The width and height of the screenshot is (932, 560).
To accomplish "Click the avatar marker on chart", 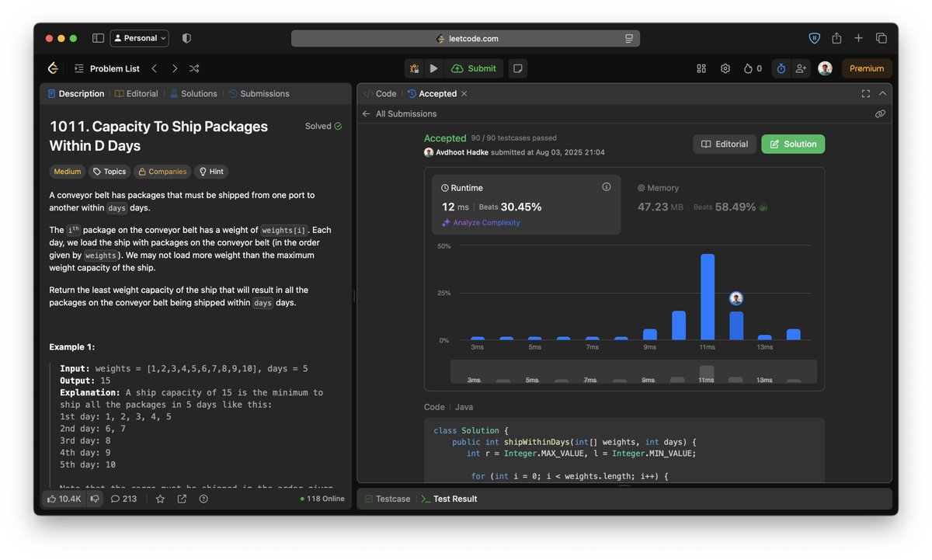I will [x=736, y=298].
